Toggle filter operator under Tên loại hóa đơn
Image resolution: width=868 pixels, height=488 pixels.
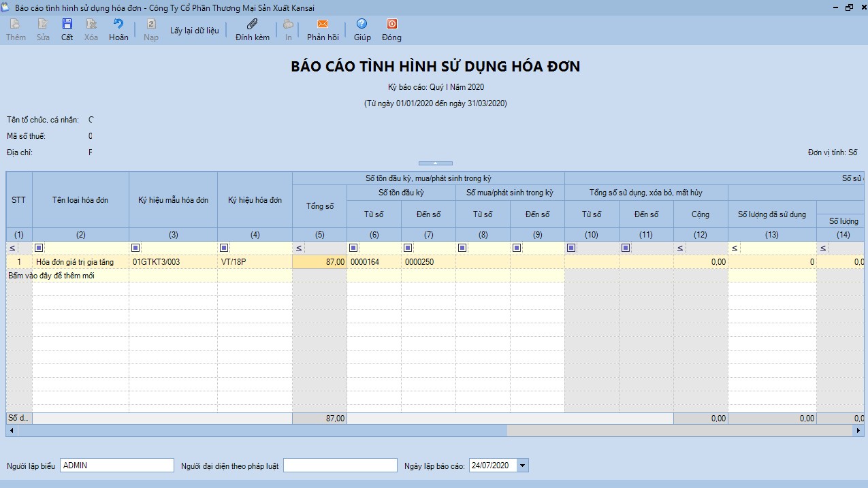[39, 248]
